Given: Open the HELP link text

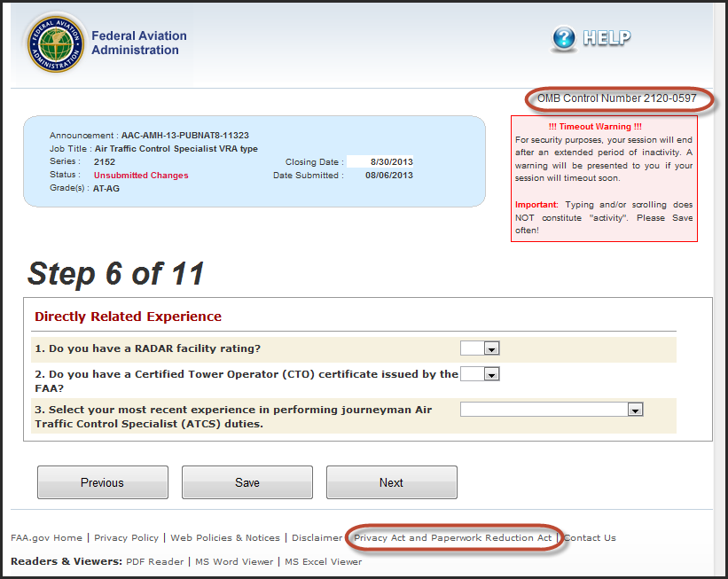Looking at the screenshot, I should point(607,37).
